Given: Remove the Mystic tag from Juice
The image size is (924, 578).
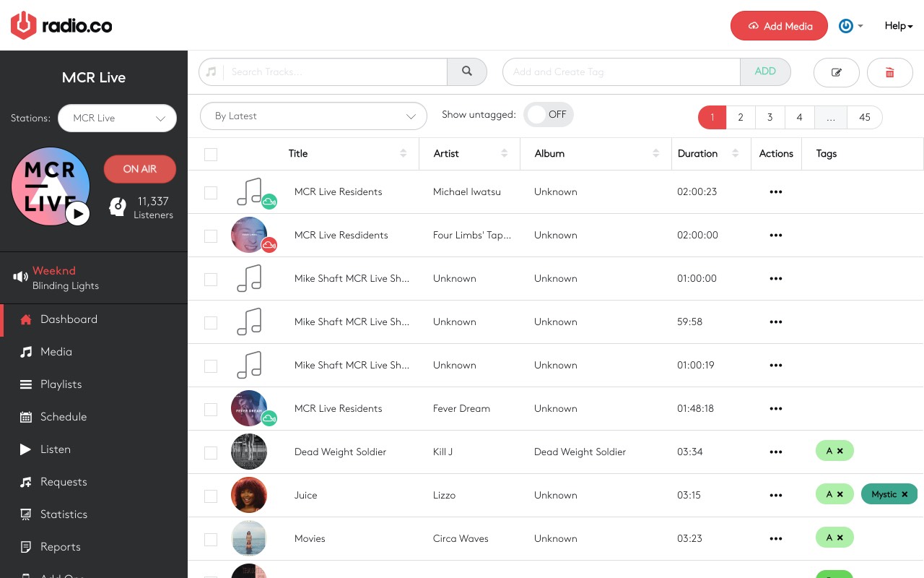Looking at the screenshot, I should coord(905,494).
